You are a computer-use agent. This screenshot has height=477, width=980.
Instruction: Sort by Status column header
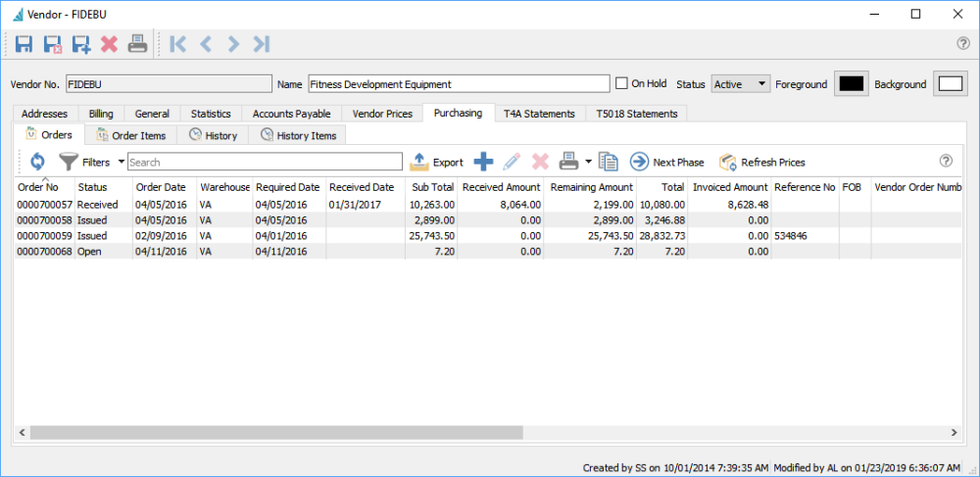(x=104, y=187)
